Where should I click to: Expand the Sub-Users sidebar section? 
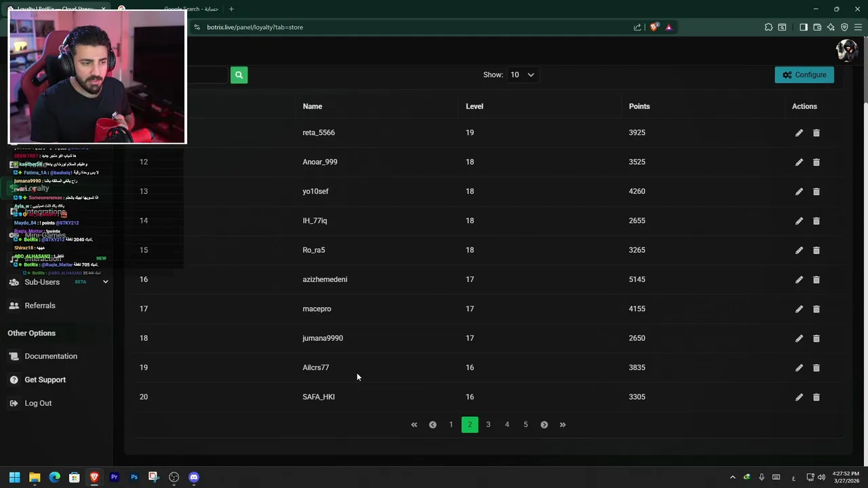pyautogui.click(x=105, y=282)
